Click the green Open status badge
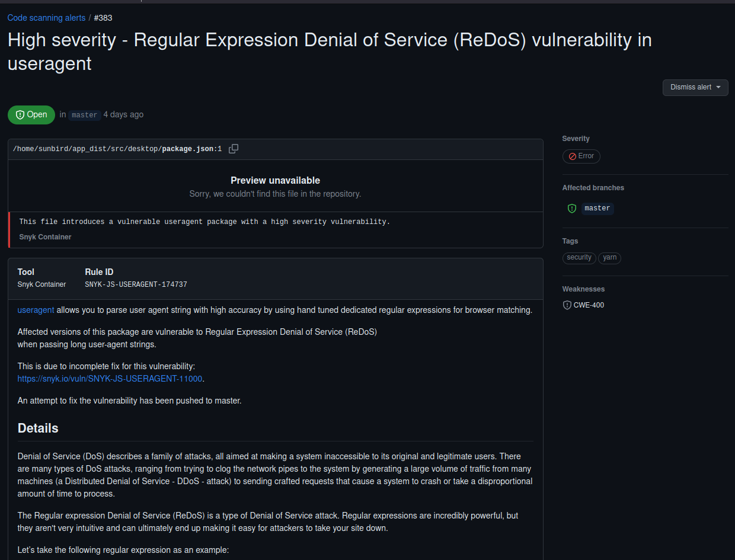Image resolution: width=735 pixels, height=560 pixels. 31,114
